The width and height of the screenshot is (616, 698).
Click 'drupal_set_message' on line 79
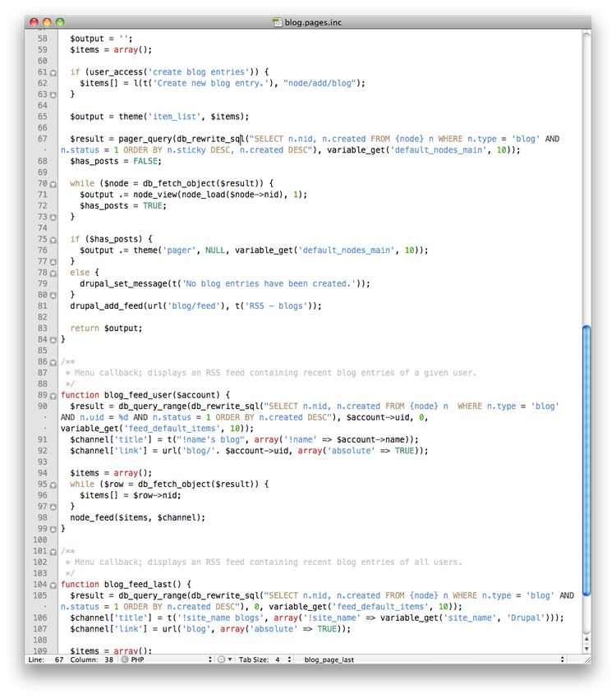click(x=123, y=283)
